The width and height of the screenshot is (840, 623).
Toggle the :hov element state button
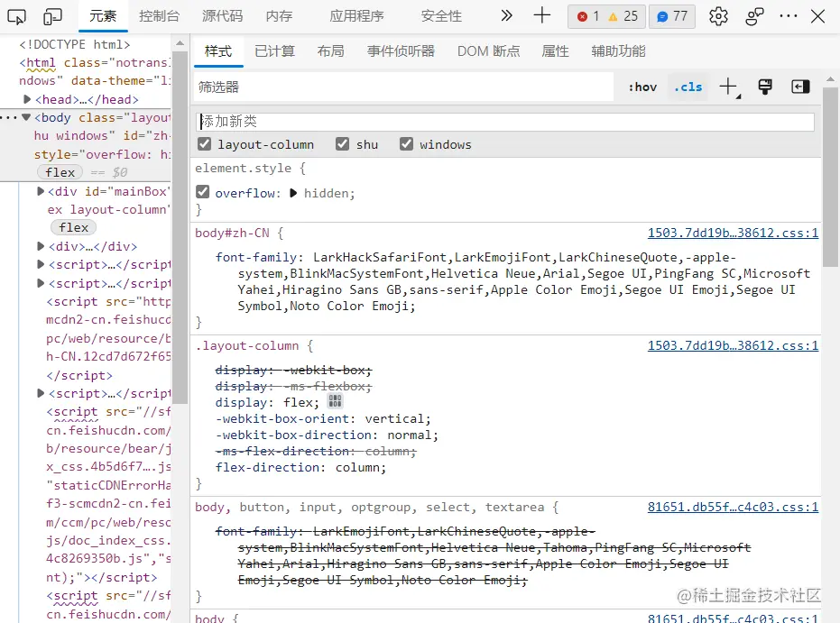click(642, 87)
